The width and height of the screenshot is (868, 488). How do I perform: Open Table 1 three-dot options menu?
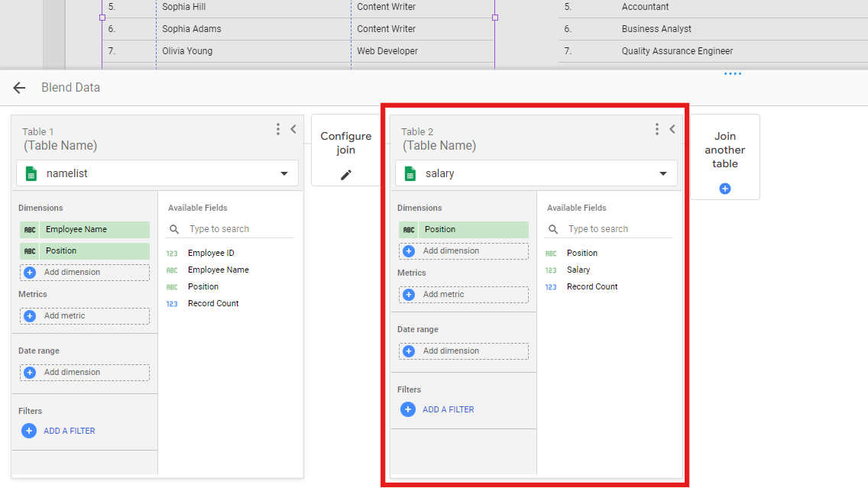tap(278, 129)
